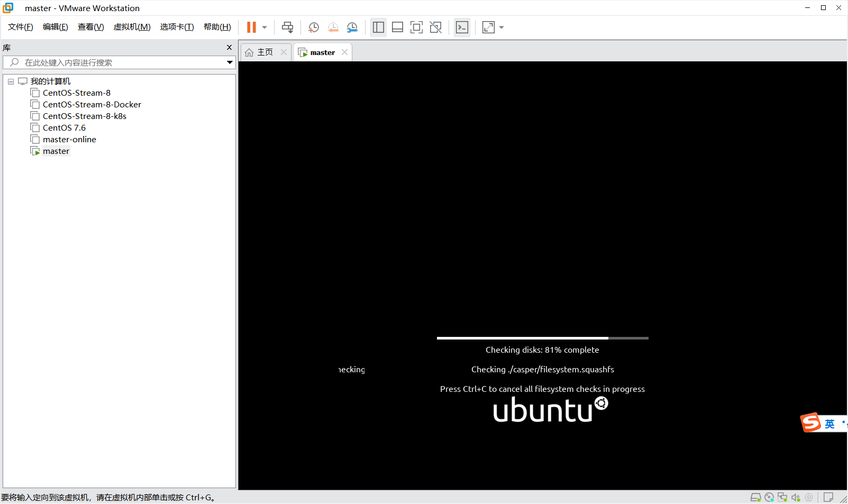Image resolution: width=848 pixels, height=504 pixels.
Task: Toggle Sogou 英 language mode
Action: 829,424
